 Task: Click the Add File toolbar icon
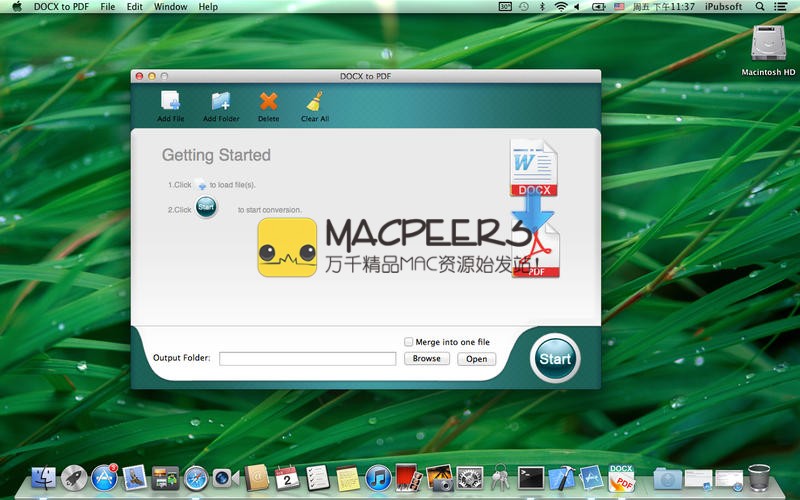pos(170,102)
